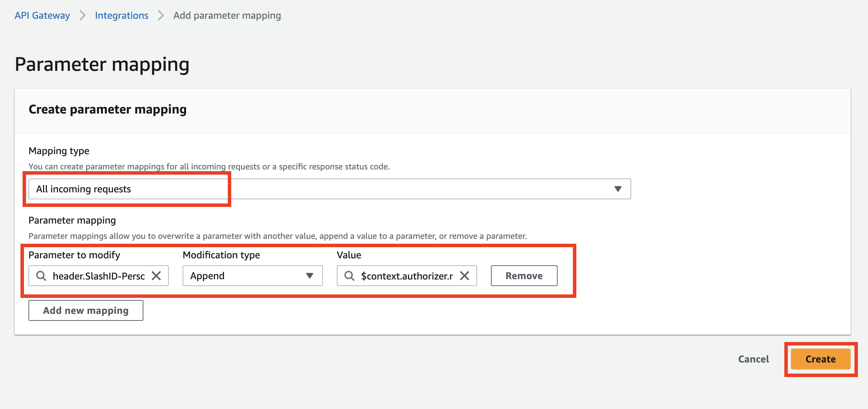
Task: Click breadcrumb chevron after Integrations
Action: click(161, 16)
